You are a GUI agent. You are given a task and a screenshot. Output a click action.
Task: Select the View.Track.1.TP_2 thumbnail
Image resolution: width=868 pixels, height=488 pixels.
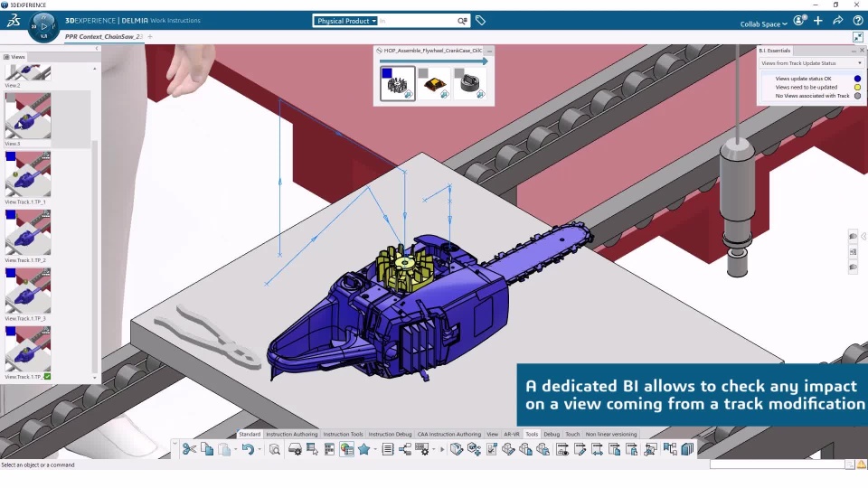click(x=28, y=232)
